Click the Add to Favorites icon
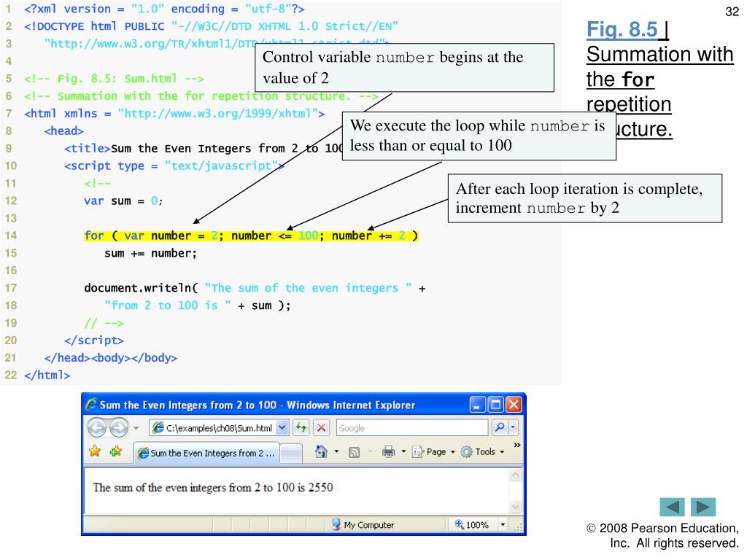Viewport: 747px width, 560px height. pos(116,451)
